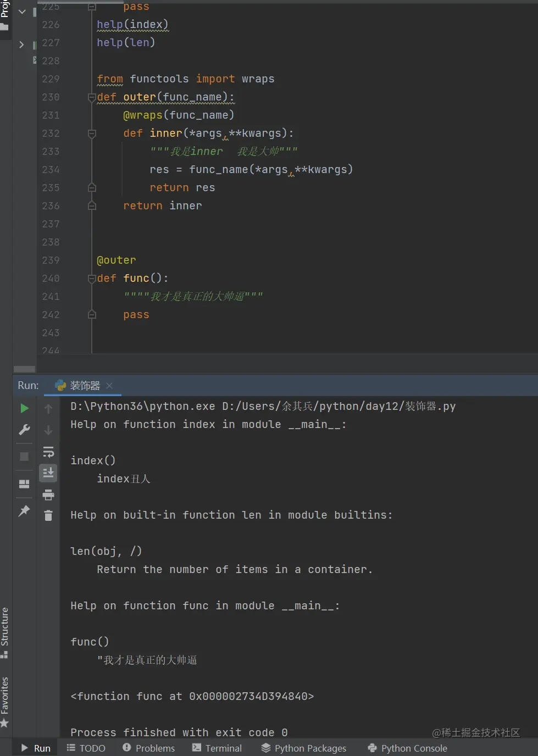Print the console output icon

coord(48,495)
